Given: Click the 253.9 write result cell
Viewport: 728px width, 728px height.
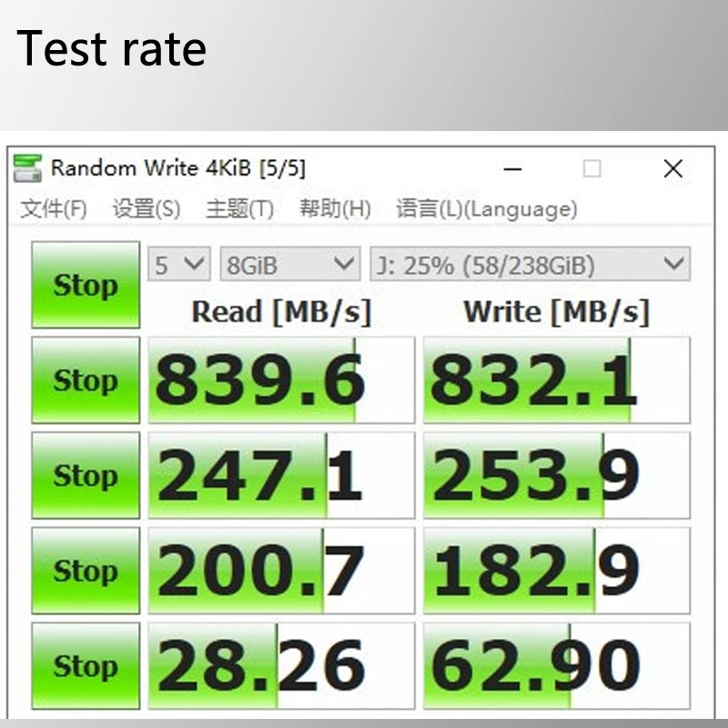Looking at the screenshot, I should coord(557,475).
